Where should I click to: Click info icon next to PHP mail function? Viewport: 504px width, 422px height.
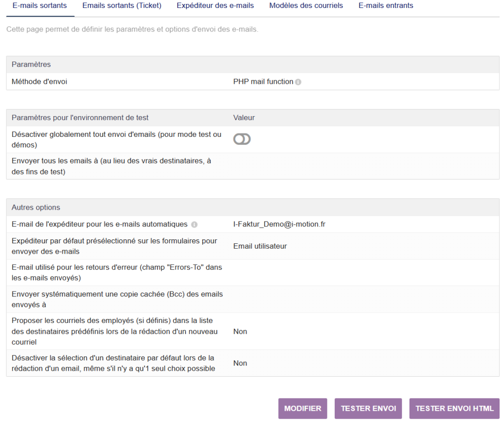point(298,82)
